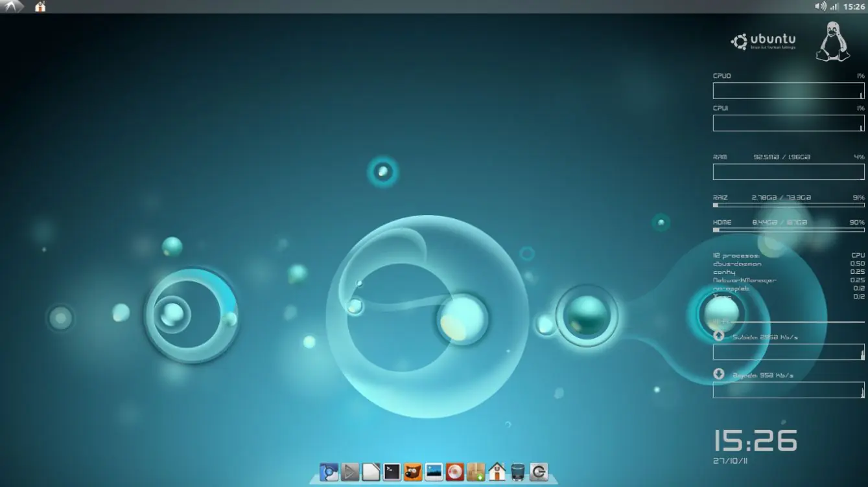Click the download speed graph box below Bajada
Image resolution: width=868 pixels, height=487 pixels.
point(788,390)
